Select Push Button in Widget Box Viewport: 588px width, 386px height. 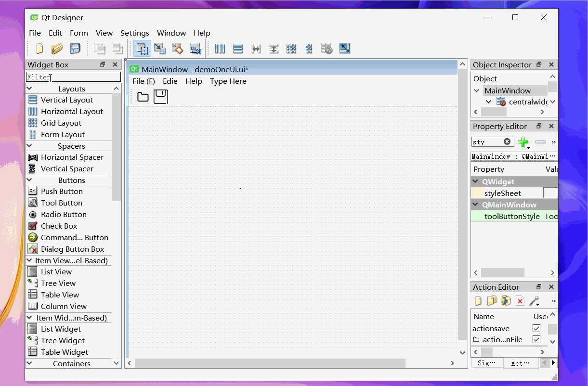click(x=62, y=191)
